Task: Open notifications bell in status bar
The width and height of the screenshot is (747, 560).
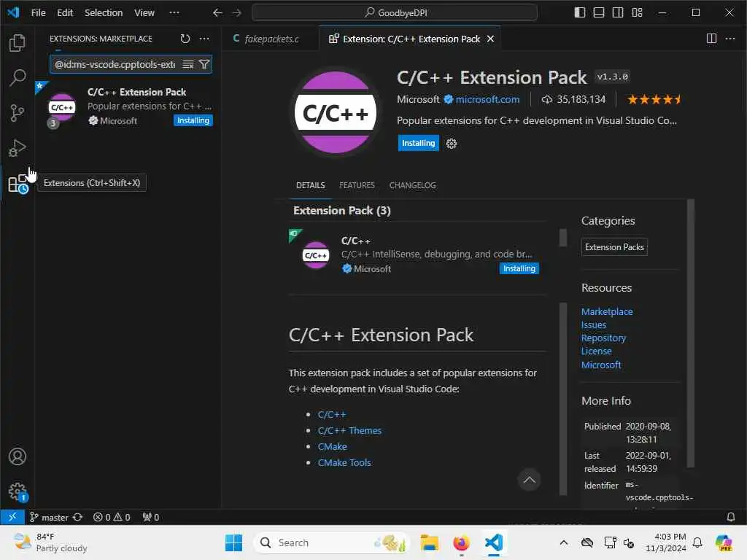Action: coord(731,517)
